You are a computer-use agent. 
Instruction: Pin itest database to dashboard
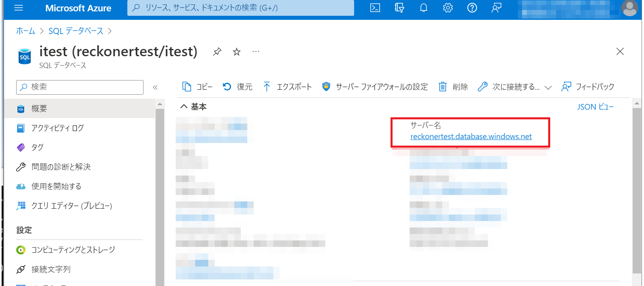click(217, 51)
